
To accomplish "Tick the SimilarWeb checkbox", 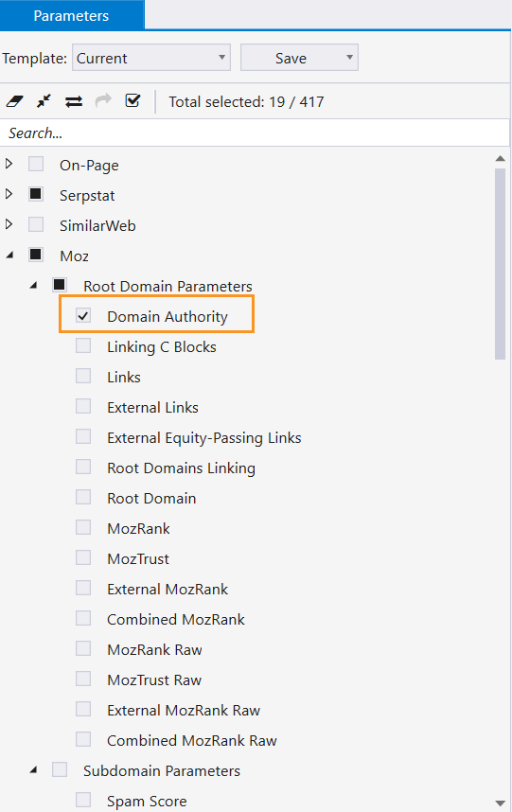I will tap(36, 224).
